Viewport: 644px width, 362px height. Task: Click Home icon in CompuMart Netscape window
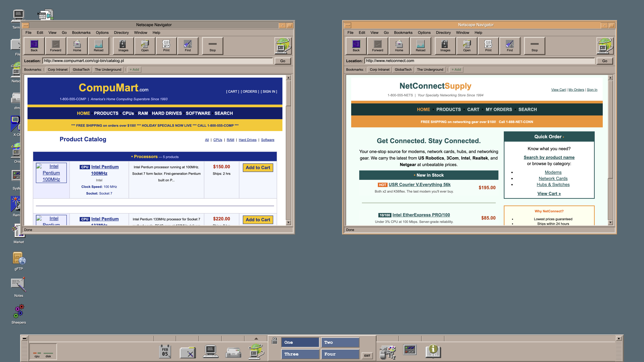tap(77, 46)
